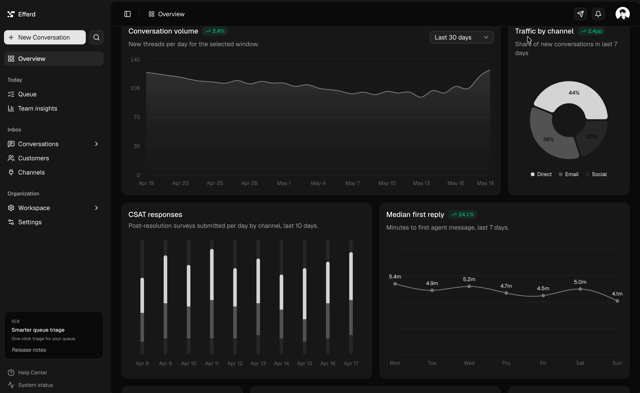Click the 2.4% conversation volume badge
This screenshot has width=640, height=393.
(215, 31)
